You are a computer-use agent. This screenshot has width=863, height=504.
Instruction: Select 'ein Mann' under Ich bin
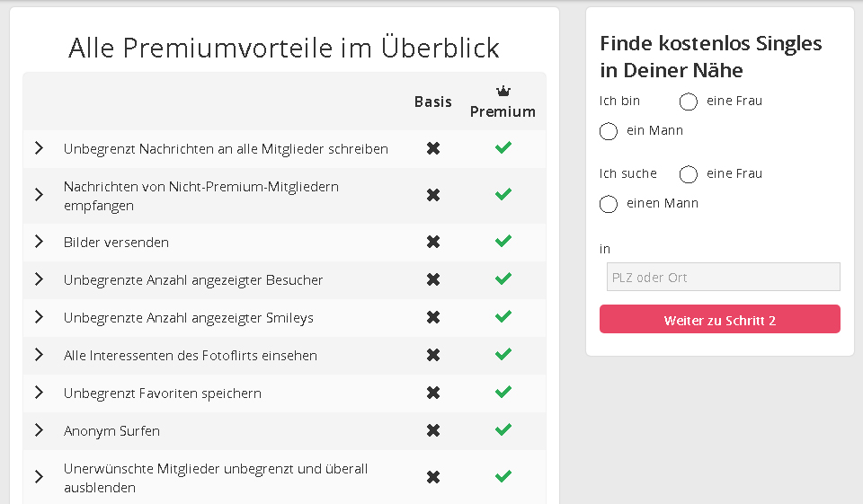coord(609,131)
